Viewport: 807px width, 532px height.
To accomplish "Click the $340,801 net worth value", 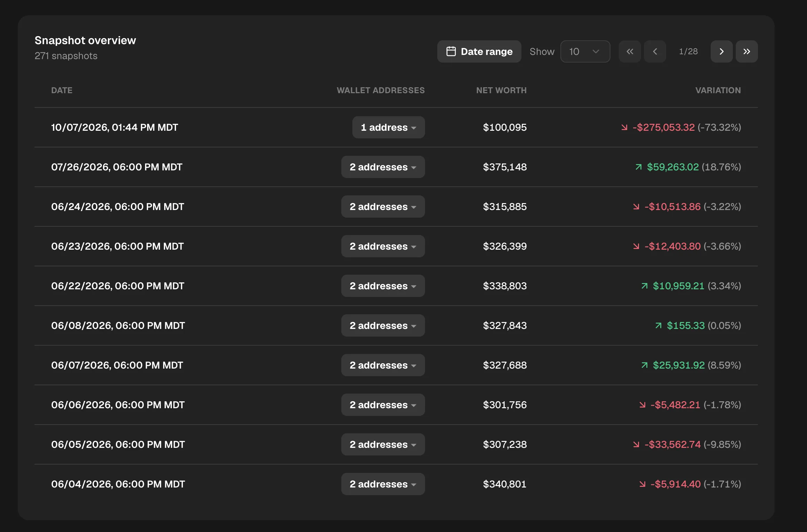I will (505, 484).
